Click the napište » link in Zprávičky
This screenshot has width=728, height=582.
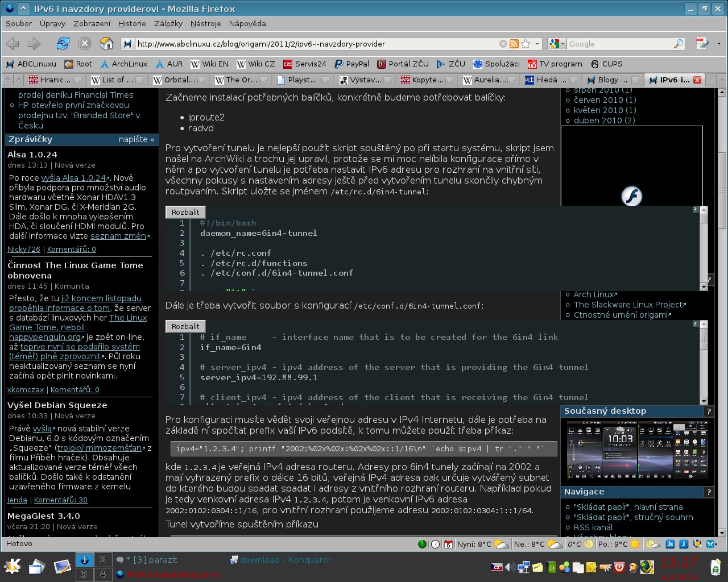tap(136, 139)
